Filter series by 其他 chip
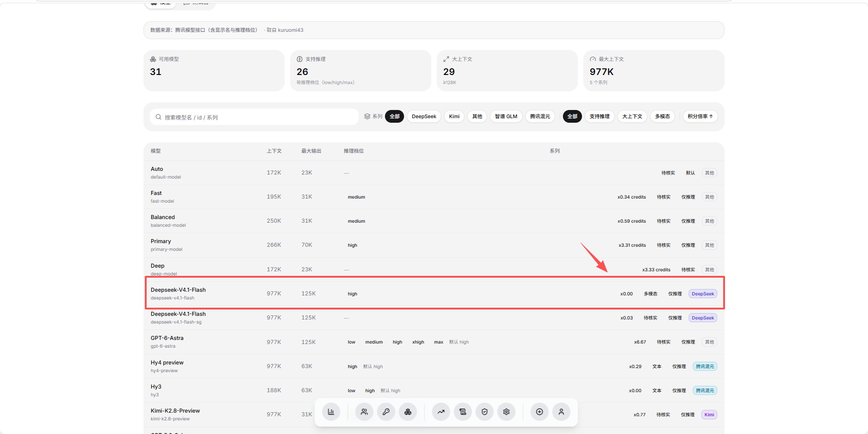The image size is (868, 434). [x=477, y=116]
